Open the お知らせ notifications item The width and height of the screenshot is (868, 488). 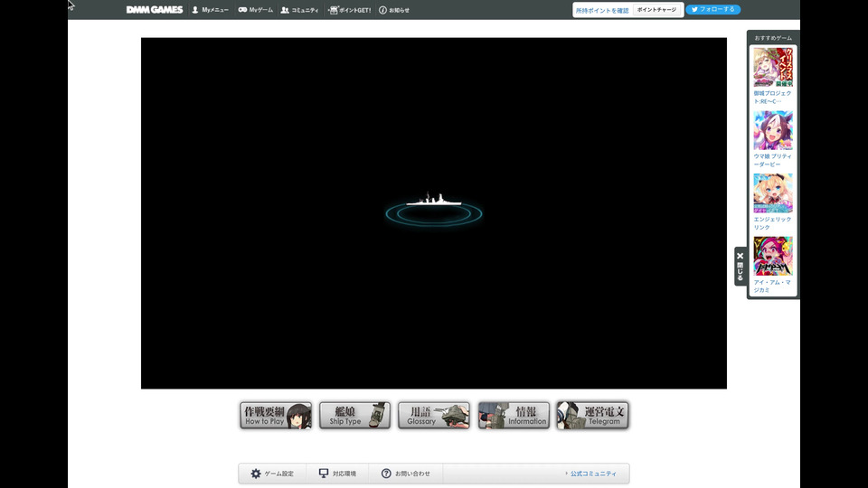click(394, 10)
